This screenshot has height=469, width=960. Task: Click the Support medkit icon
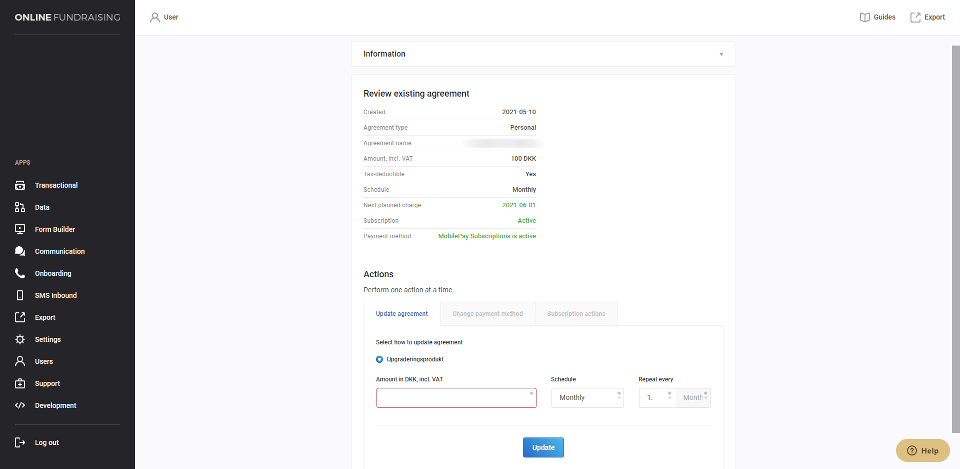click(x=20, y=384)
